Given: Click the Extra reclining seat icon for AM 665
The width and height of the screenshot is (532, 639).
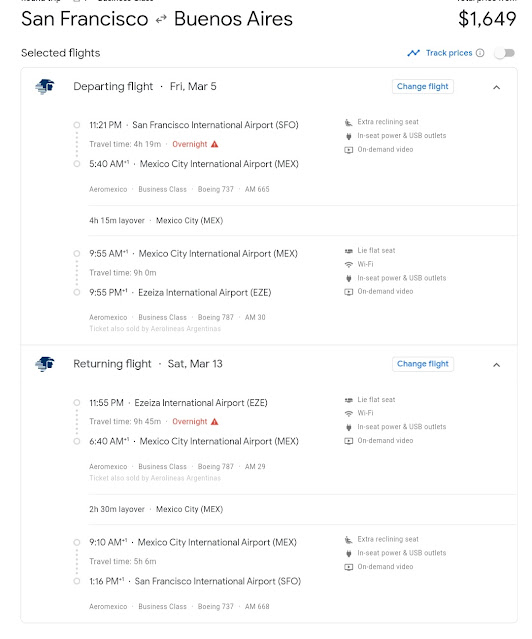Looking at the screenshot, I should point(349,122).
